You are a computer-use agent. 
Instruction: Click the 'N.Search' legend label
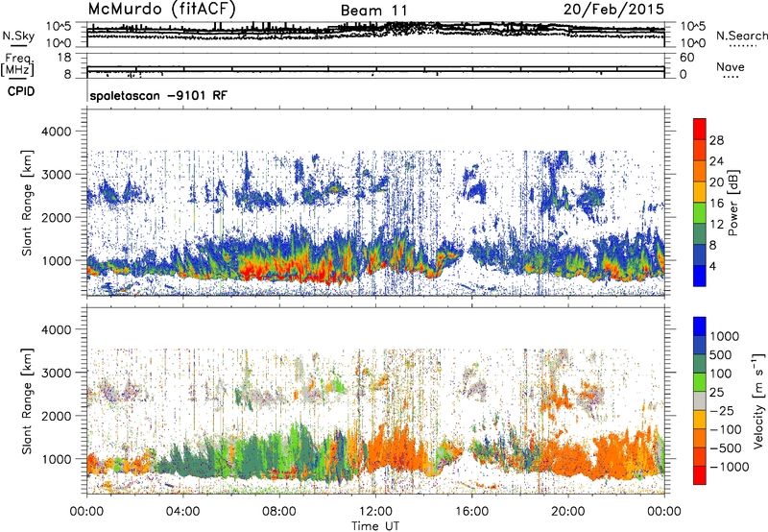click(741, 36)
